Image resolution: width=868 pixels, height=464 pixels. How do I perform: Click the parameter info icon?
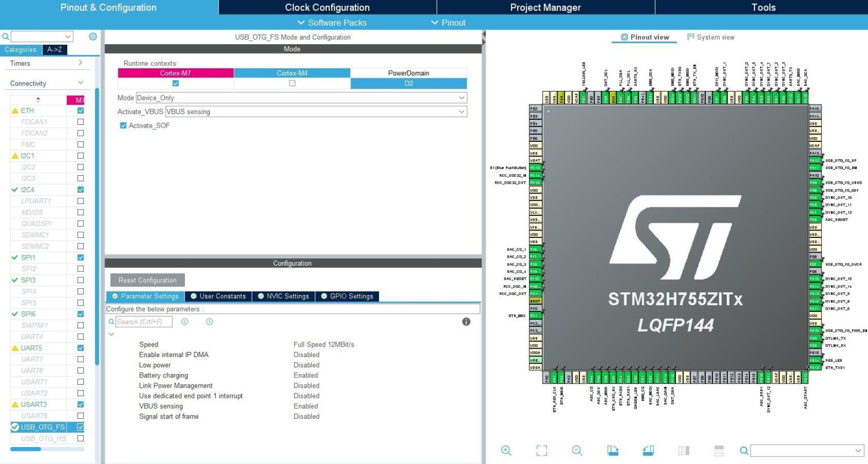[466, 322]
